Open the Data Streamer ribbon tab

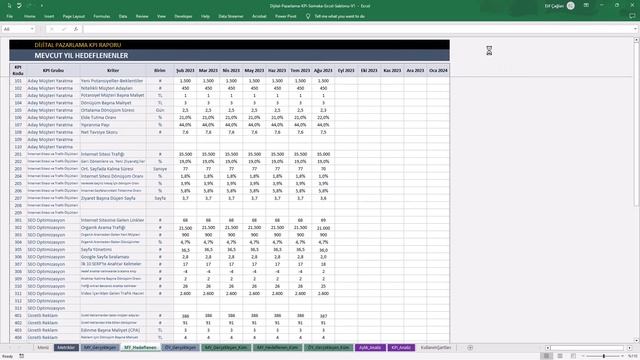pos(231,16)
